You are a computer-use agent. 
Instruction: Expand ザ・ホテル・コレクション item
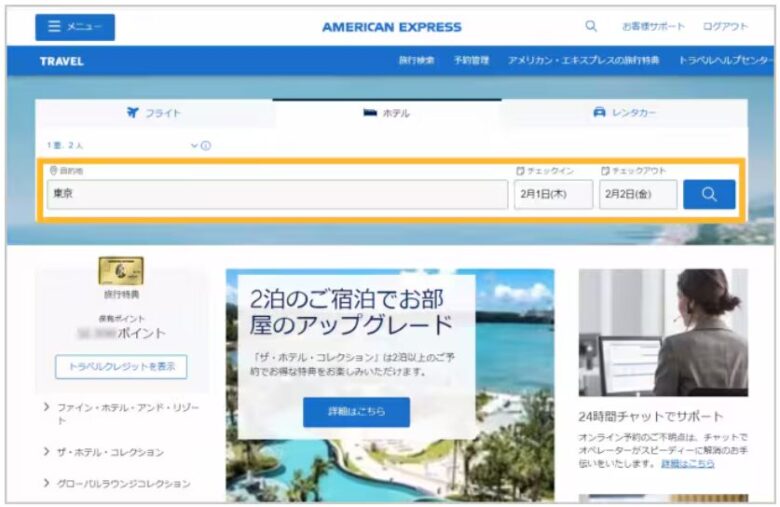pyautogui.click(x=104, y=452)
